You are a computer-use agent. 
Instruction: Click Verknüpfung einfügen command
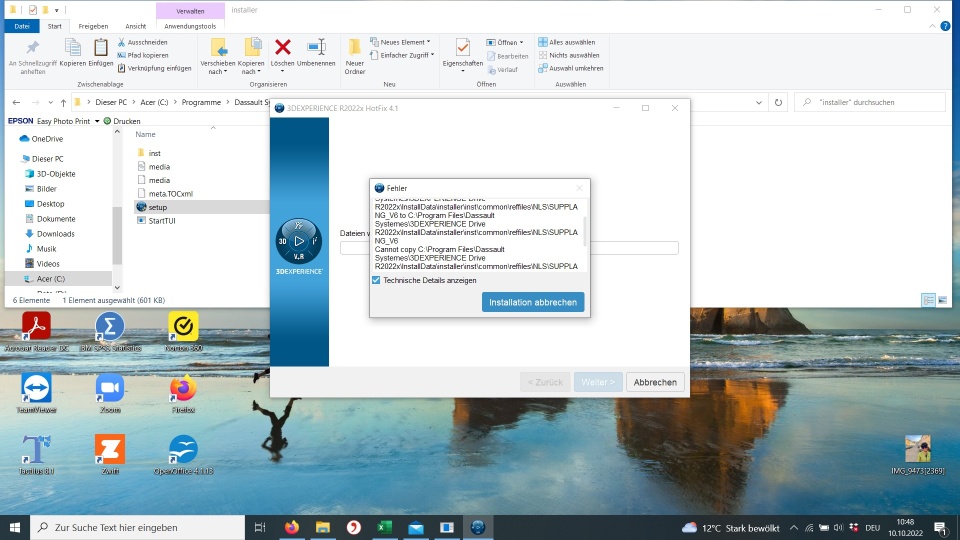[x=154, y=68]
